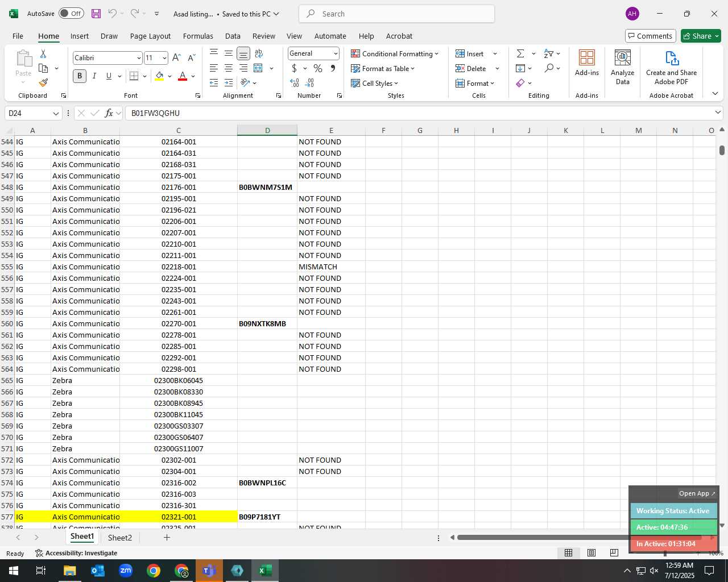Switch to Page Break Preview in status bar
Viewport: 728px width, 582px height.
tap(614, 552)
